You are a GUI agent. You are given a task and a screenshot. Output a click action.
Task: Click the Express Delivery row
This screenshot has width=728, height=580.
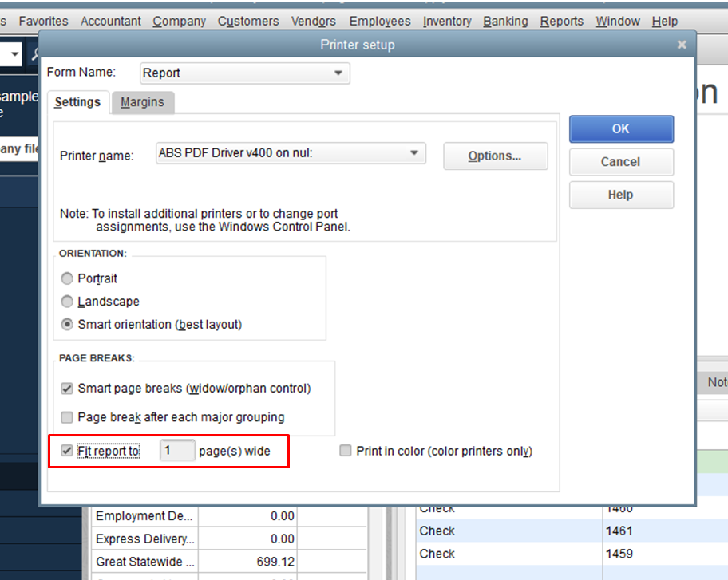pyautogui.click(x=229, y=539)
